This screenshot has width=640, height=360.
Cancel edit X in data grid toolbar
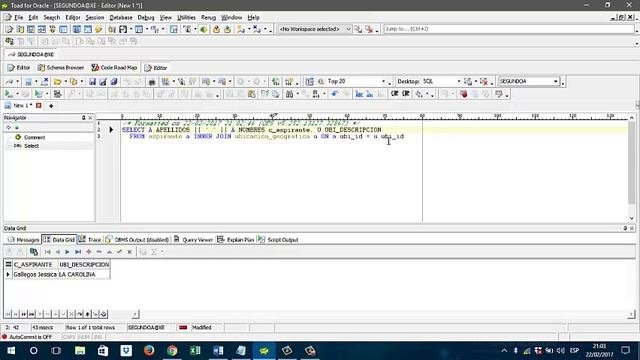click(129, 252)
